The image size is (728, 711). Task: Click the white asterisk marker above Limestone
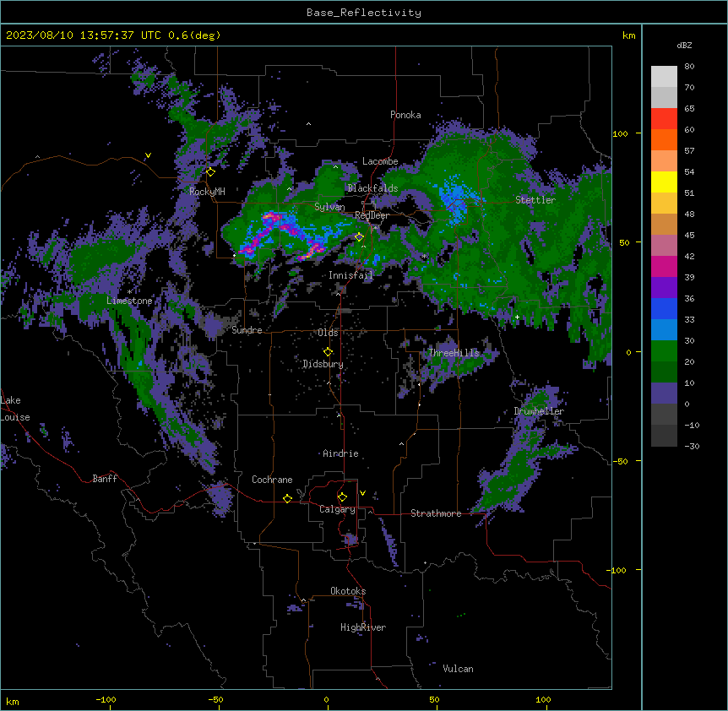[x=130, y=291]
